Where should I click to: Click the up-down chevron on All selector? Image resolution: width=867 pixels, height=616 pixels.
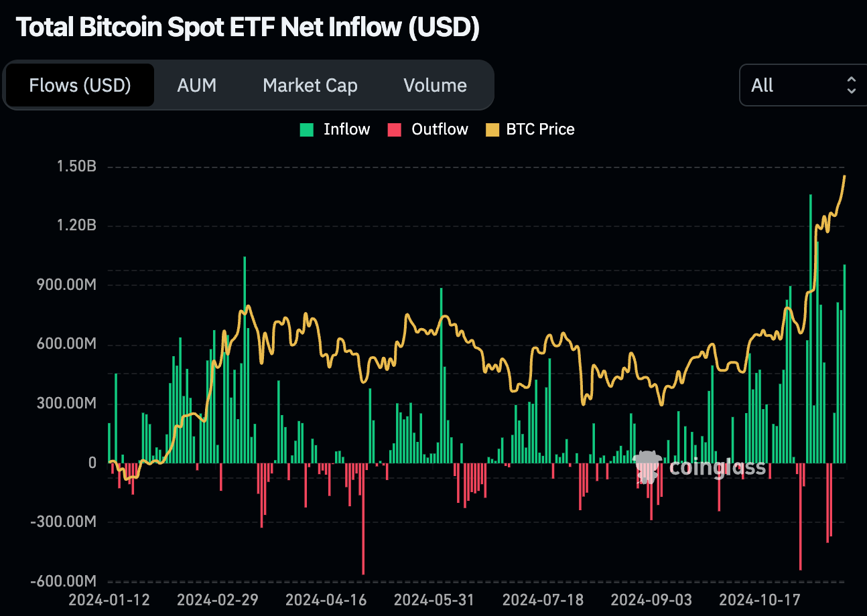coord(851,85)
